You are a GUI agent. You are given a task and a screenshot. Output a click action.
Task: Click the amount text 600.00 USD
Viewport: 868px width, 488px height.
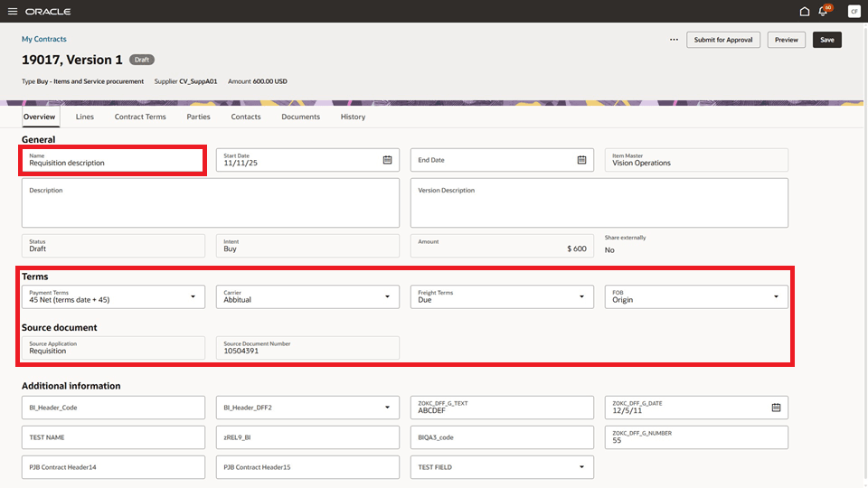[269, 81]
